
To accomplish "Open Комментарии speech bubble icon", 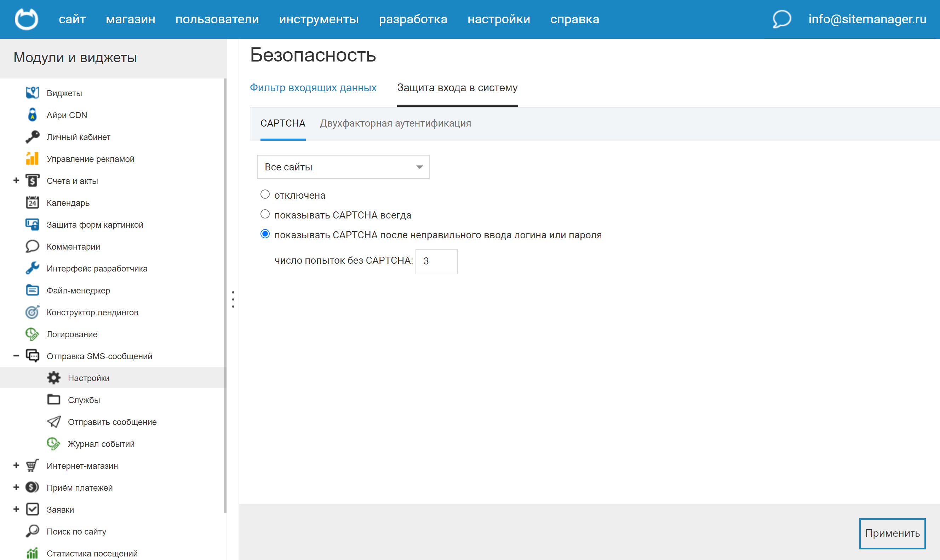I will point(33,246).
